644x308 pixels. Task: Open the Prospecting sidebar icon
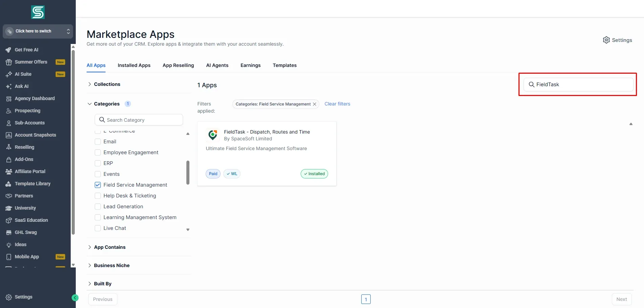[x=9, y=111]
